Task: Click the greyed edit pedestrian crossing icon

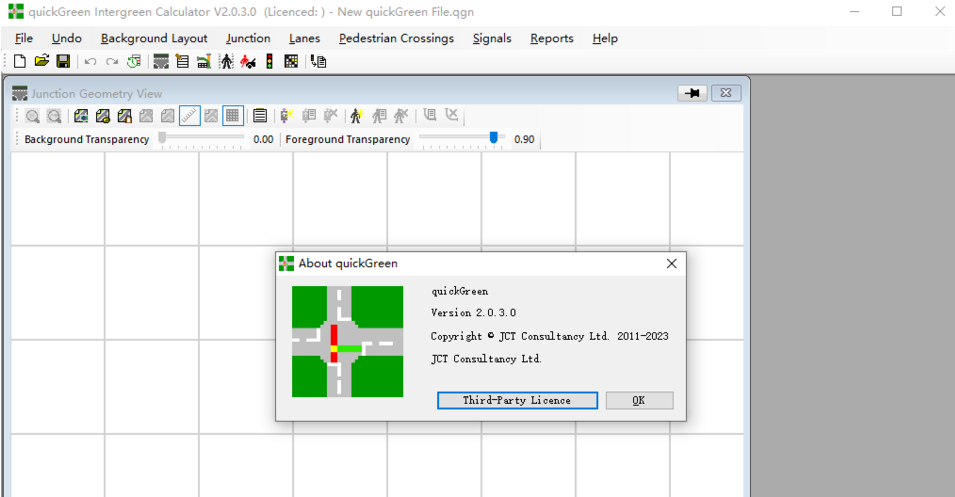Action: 379,116
